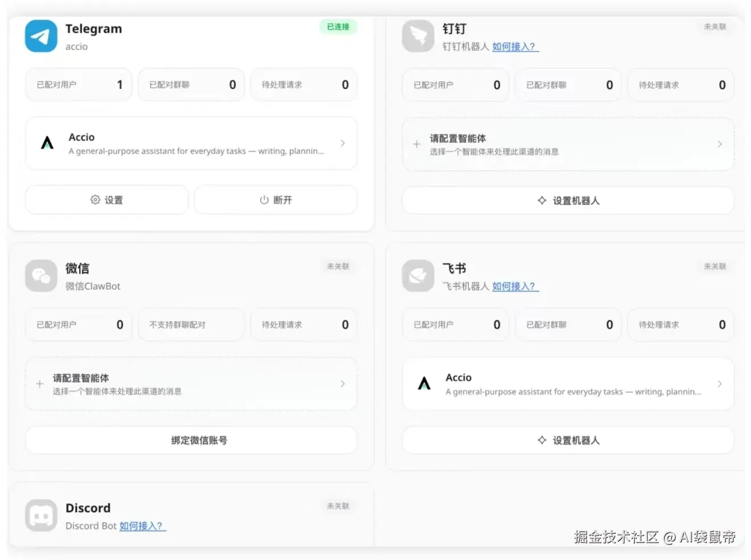Click the Discord logo icon
The image size is (751, 560).
pos(41,516)
